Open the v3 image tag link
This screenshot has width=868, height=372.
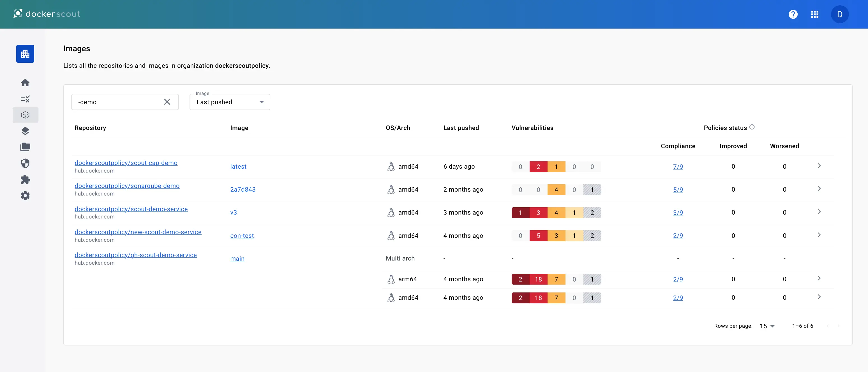(234, 212)
